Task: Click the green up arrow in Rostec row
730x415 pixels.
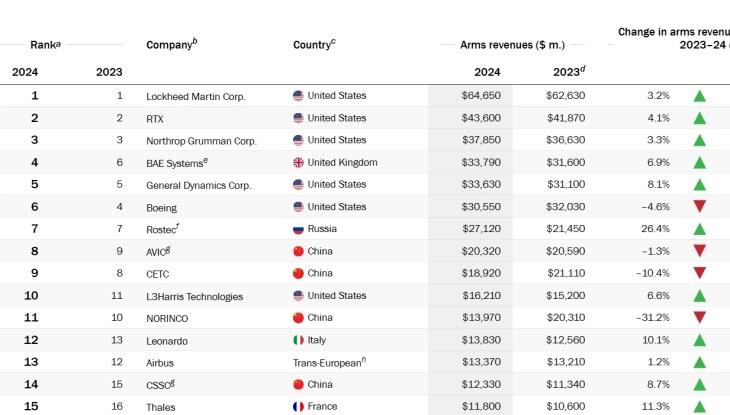Action: (700, 229)
